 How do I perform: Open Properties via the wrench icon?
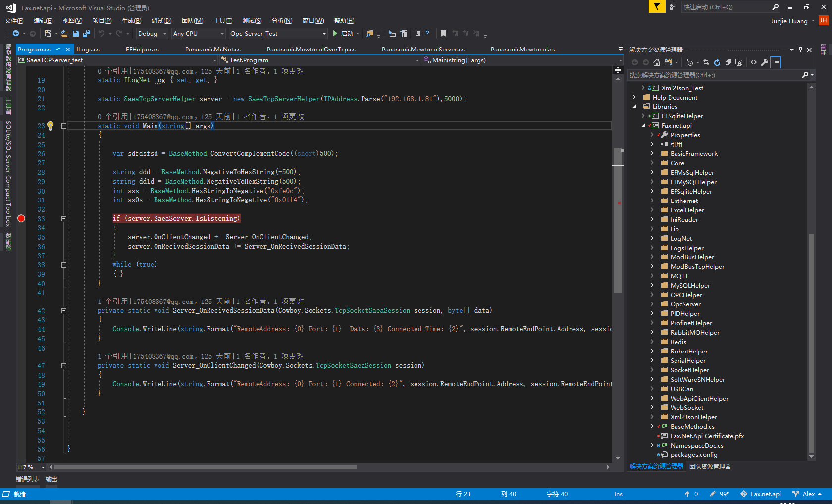[765, 62]
